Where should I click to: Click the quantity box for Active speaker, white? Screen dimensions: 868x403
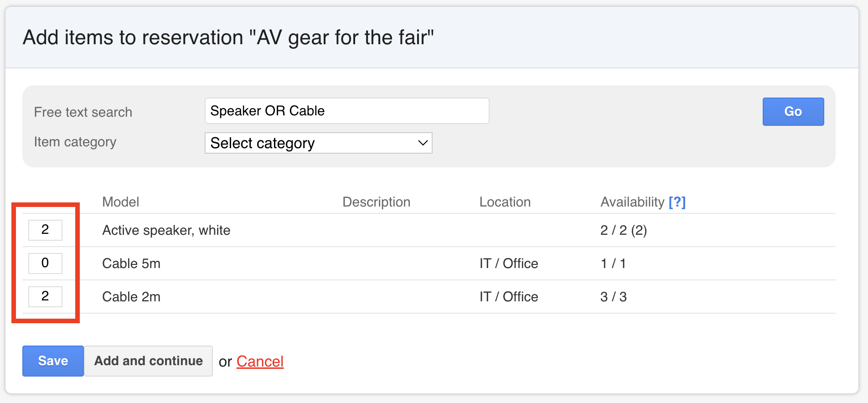45,230
